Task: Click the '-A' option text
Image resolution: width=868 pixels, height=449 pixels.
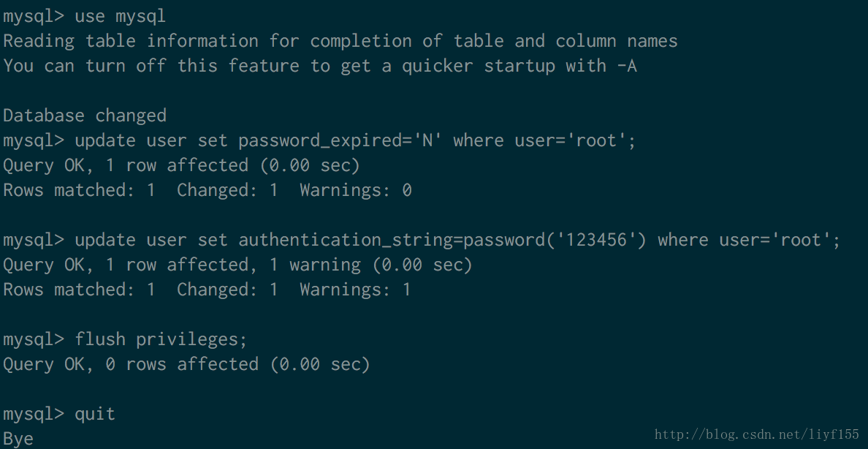Action: pyautogui.click(x=627, y=66)
